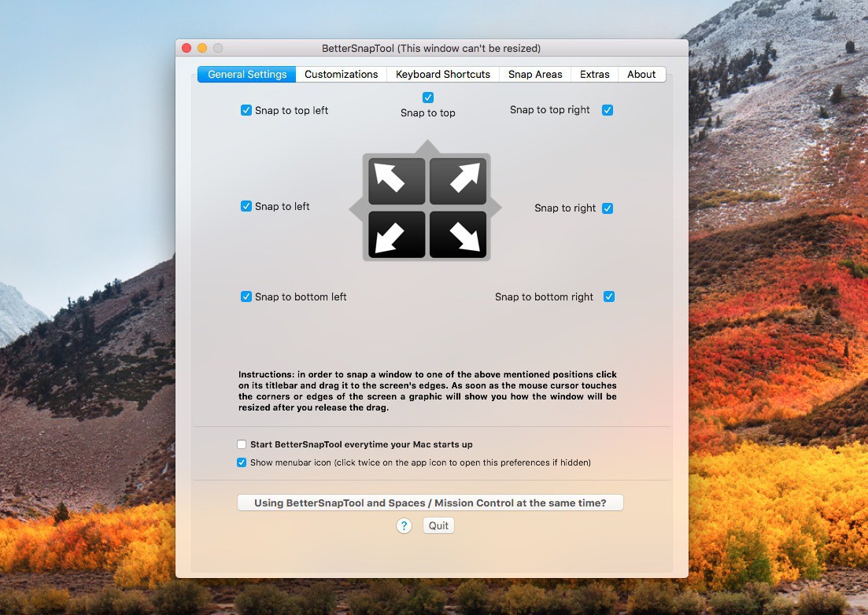
Task: Open the question mark help button
Action: [x=404, y=525]
